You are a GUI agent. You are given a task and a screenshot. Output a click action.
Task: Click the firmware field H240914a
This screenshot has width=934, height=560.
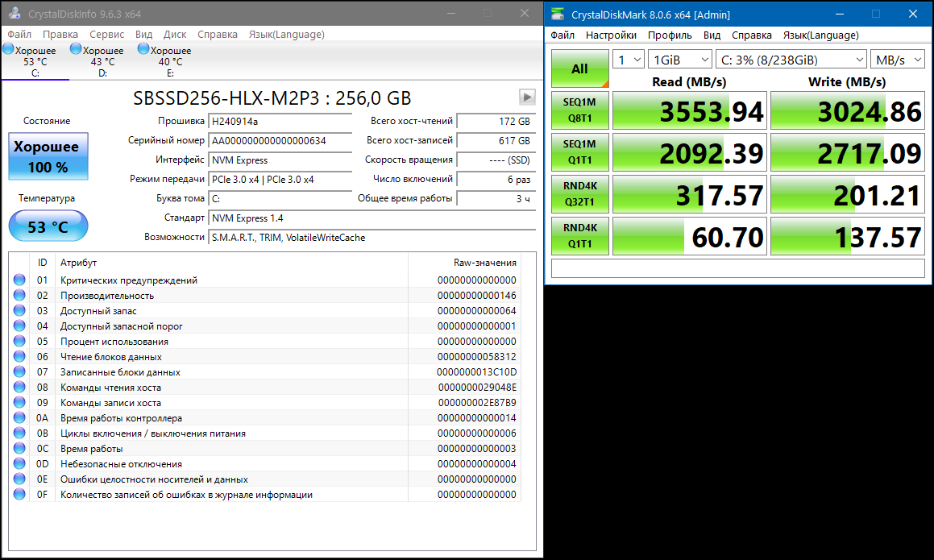280,122
